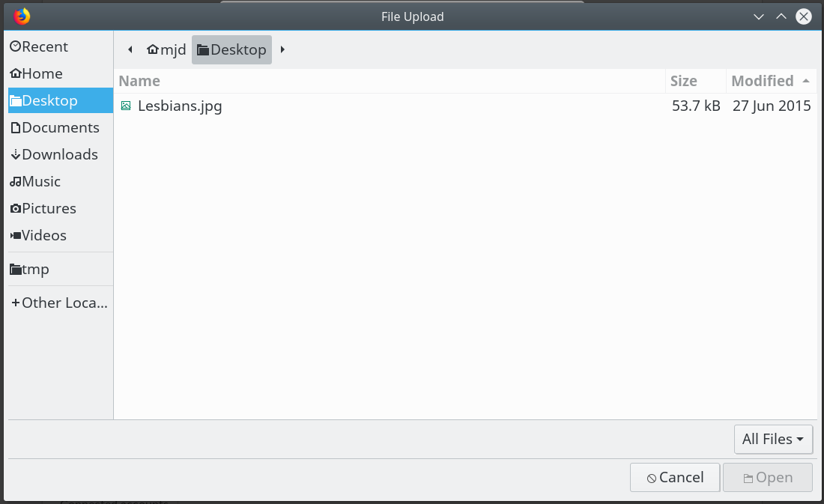
Task: Navigate back with left path arrow
Action: click(130, 50)
